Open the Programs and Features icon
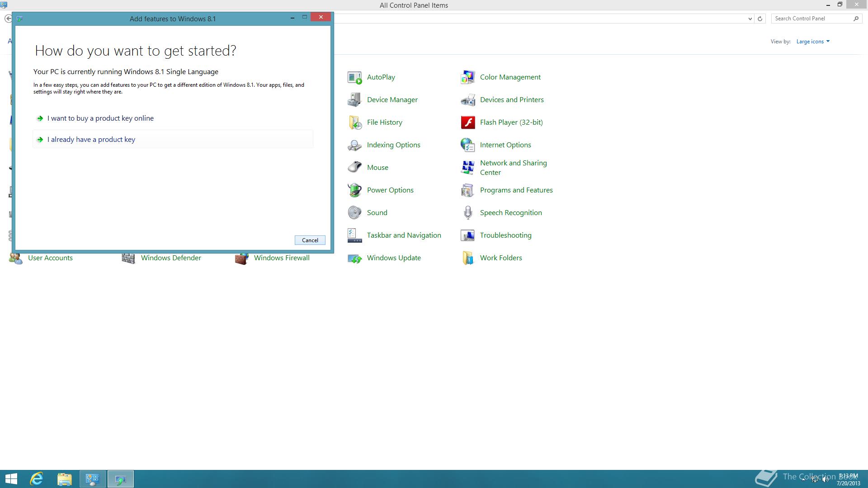 click(x=468, y=190)
